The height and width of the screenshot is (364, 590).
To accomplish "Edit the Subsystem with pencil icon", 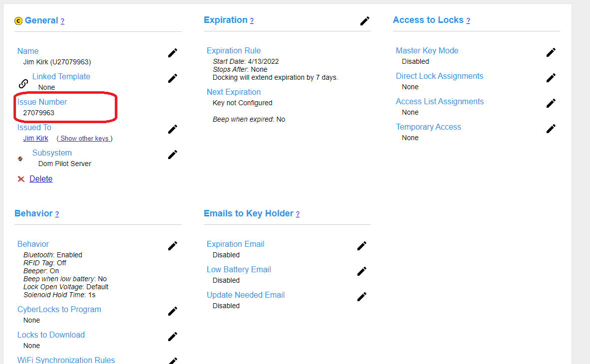I will tap(173, 155).
